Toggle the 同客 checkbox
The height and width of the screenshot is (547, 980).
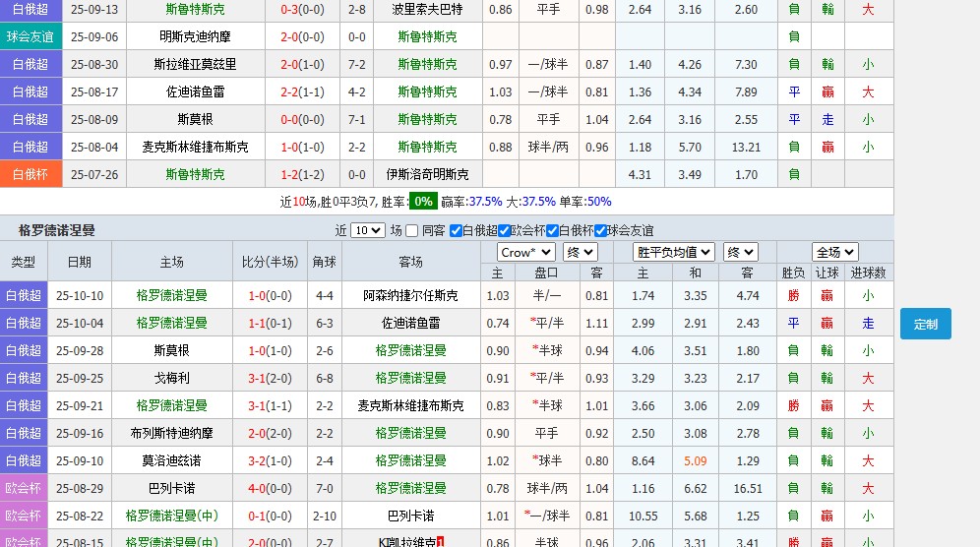[x=412, y=231]
